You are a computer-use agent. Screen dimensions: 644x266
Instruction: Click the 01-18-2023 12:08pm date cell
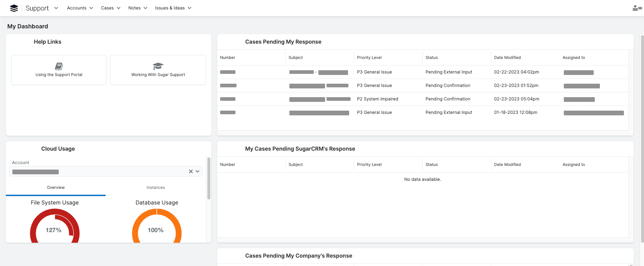click(x=515, y=112)
